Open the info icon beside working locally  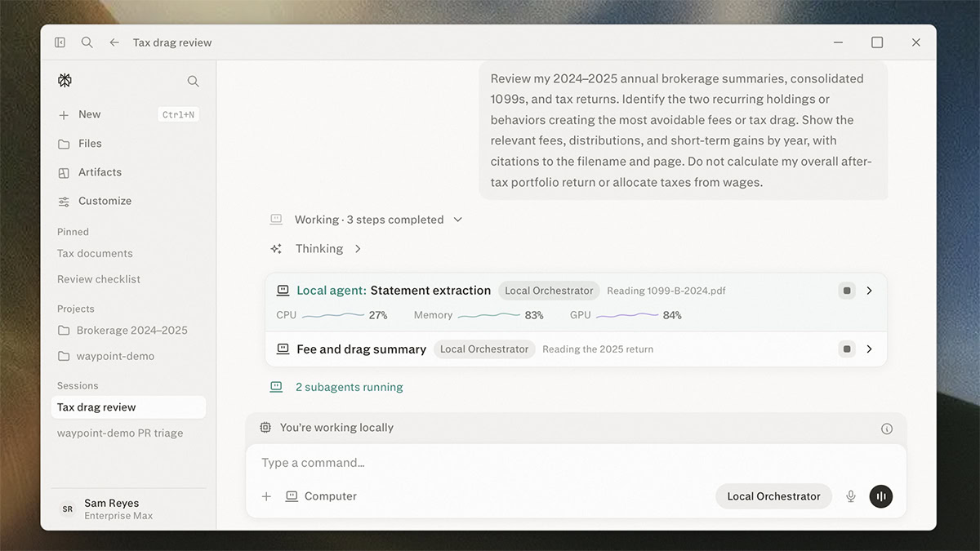click(887, 429)
